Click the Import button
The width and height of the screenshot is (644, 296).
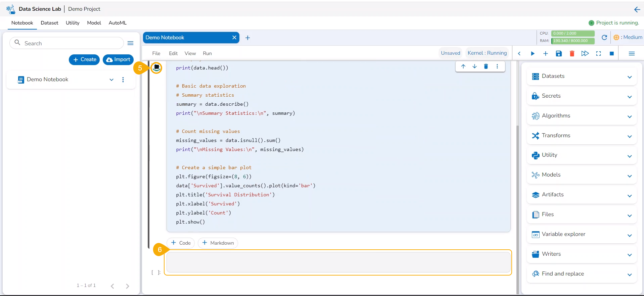[118, 60]
